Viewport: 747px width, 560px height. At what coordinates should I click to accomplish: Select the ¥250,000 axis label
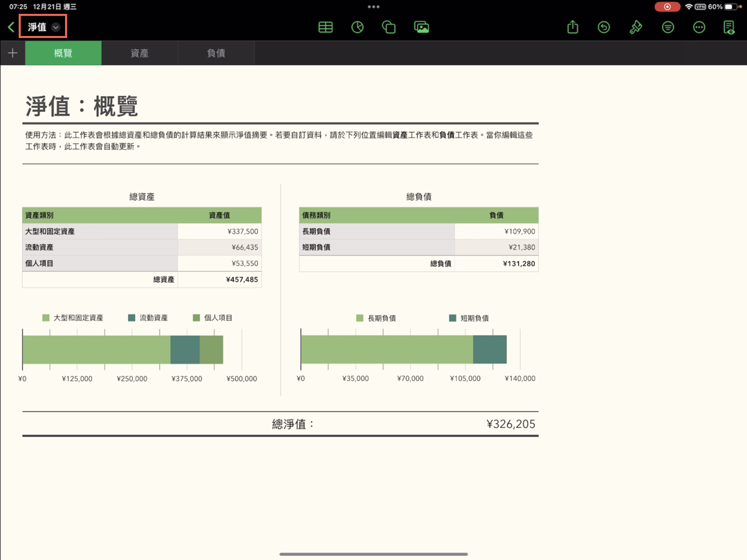point(132,379)
